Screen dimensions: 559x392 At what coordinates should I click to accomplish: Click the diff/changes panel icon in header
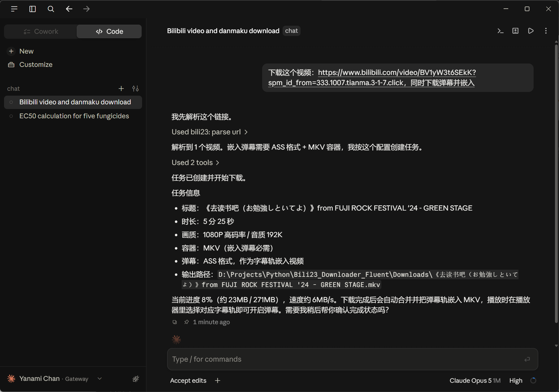[x=515, y=31]
